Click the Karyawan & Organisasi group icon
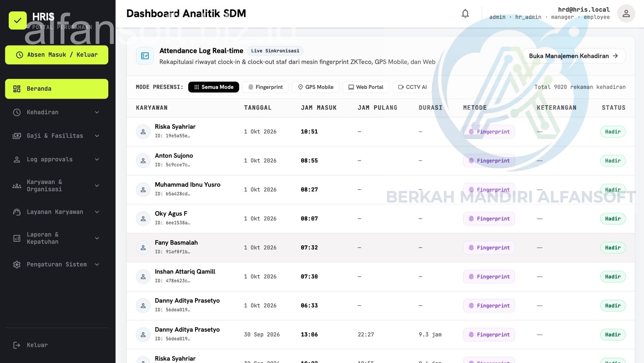This screenshot has height=363, width=644. [17, 186]
